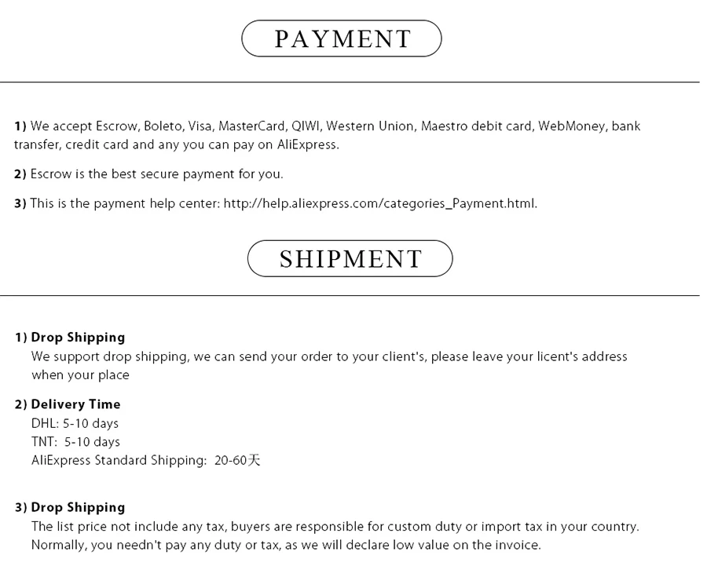The height and width of the screenshot is (588, 707).
Task: Click the word MasterCard in payment list
Action: pyautogui.click(x=251, y=126)
